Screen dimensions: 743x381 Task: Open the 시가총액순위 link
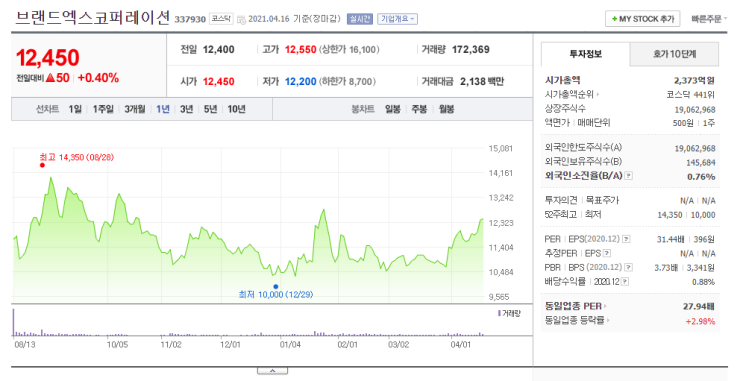571,94
